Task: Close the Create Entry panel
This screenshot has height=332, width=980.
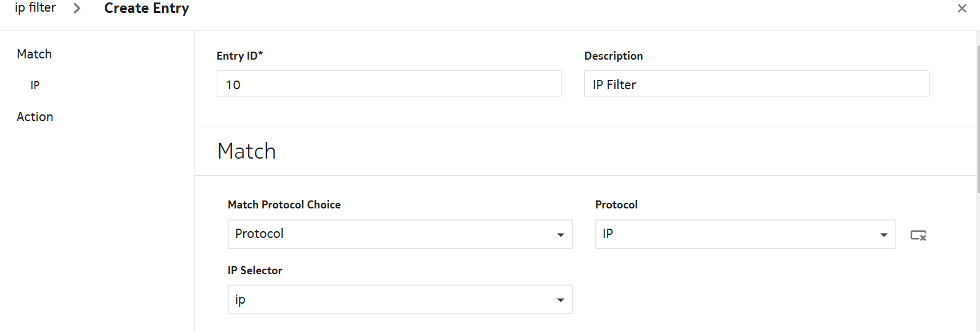Action: 962,9
